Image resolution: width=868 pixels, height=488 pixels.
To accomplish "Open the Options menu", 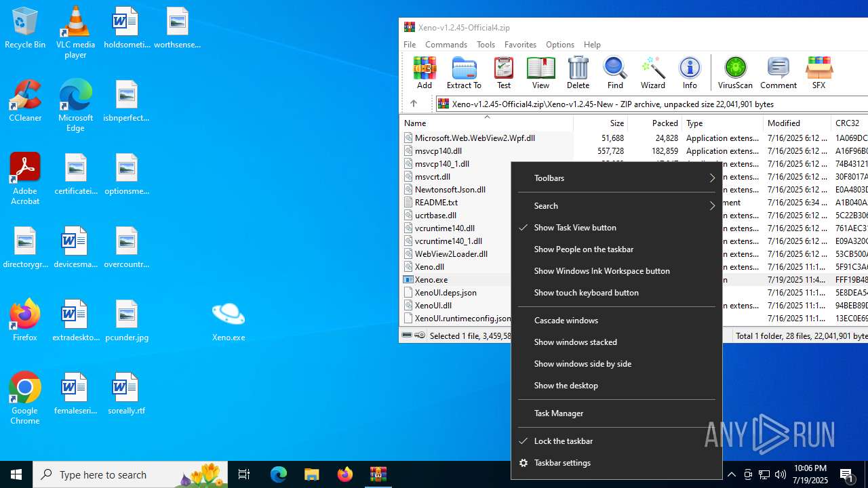I will 560,44.
